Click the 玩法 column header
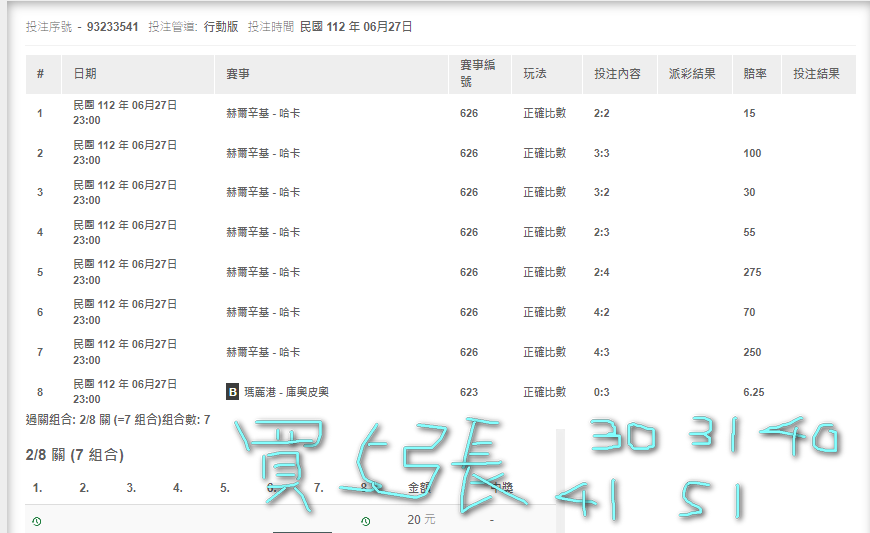Image resolution: width=870 pixels, height=533 pixels. coord(535,74)
